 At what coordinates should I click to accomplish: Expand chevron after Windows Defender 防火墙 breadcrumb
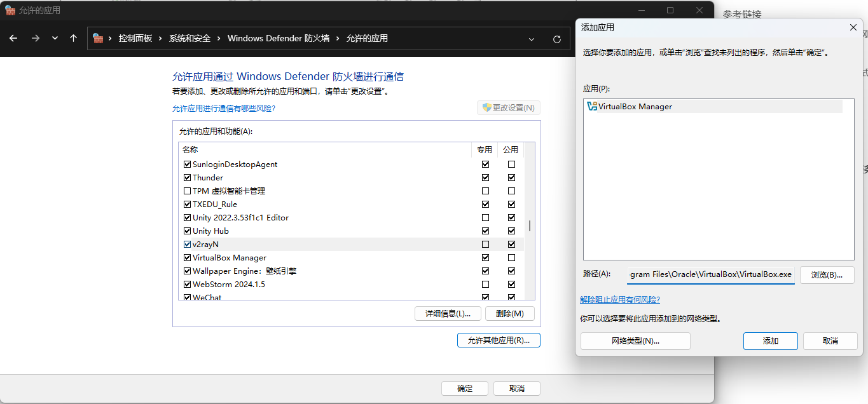point(338,38)
